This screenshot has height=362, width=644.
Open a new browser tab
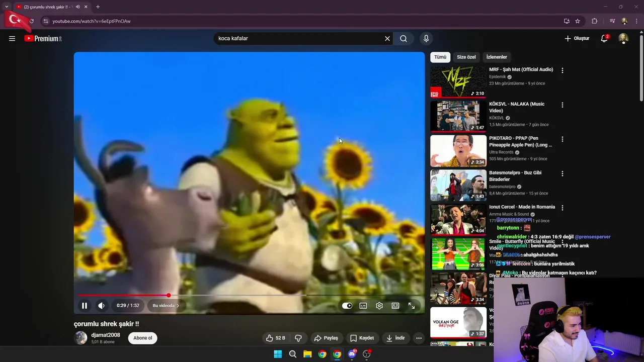(98, 7)
